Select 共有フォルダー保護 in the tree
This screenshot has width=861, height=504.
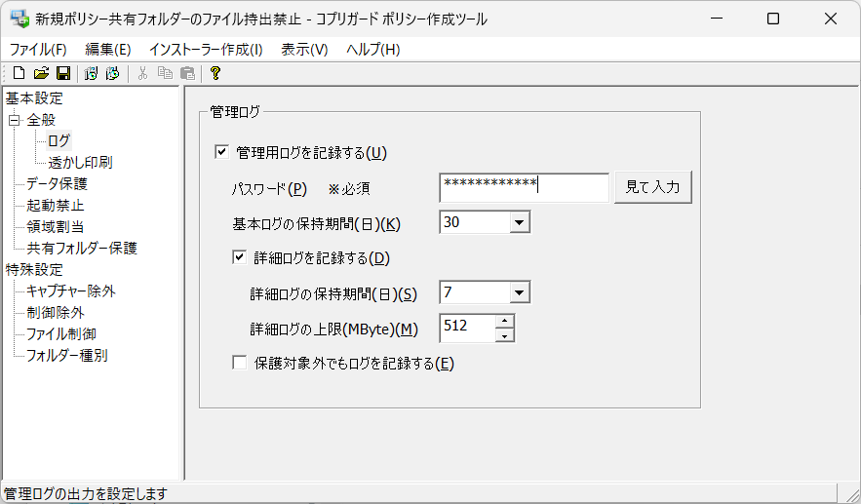click(x=82, y=249)
